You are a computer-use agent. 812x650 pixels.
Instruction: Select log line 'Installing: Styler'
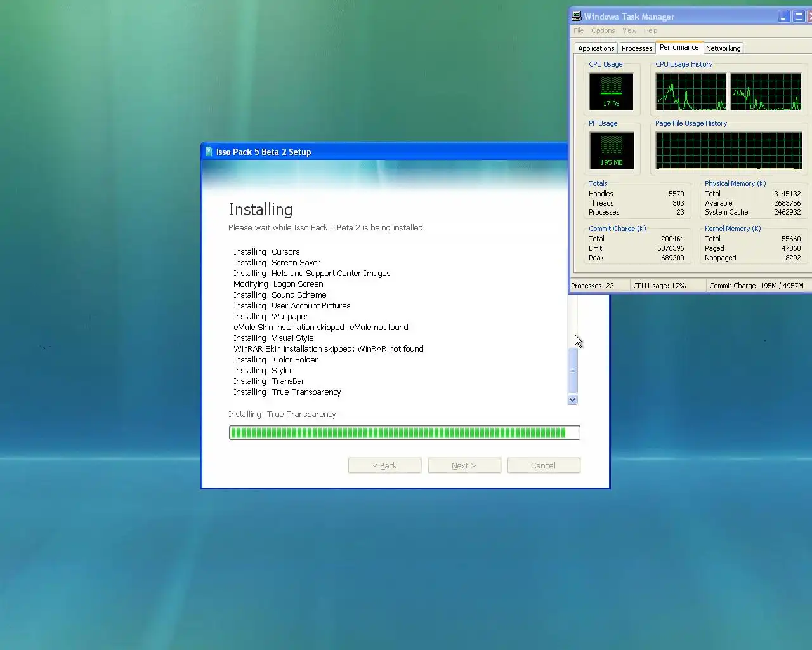click(x=263, y=371)
